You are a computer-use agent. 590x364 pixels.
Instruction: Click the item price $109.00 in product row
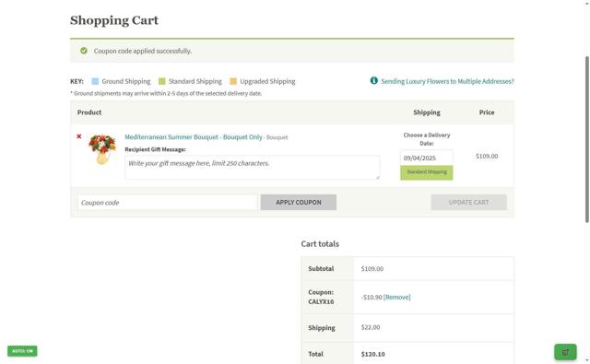(487, 156)
